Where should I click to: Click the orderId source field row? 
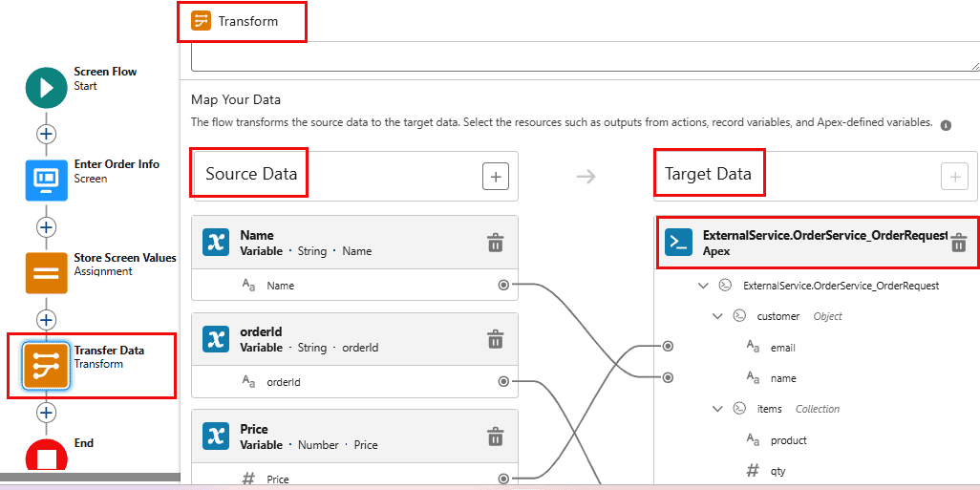click(355, 381)
